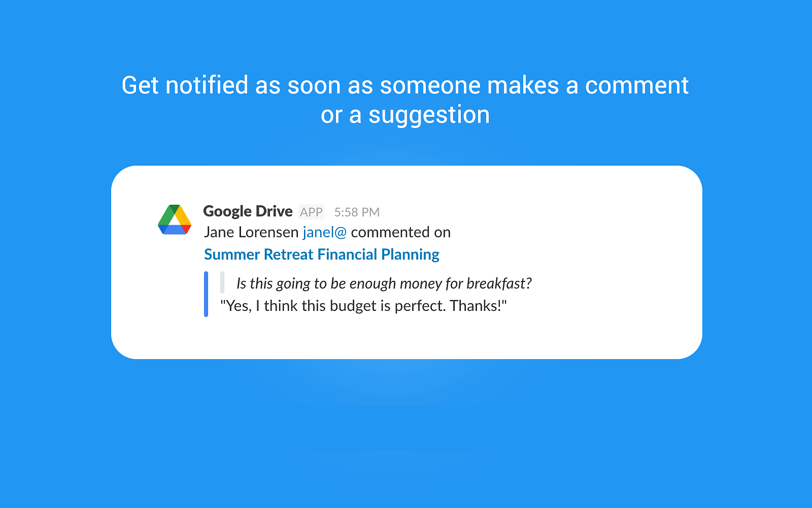Click the word "breakfast?" in the quote
The height and width of the screenshot is (508, 812).
[x=499, y=283]
